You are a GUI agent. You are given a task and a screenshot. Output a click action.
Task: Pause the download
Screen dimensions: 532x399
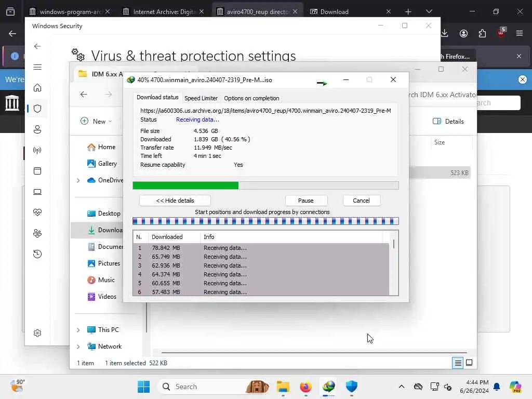click(306, 201)
